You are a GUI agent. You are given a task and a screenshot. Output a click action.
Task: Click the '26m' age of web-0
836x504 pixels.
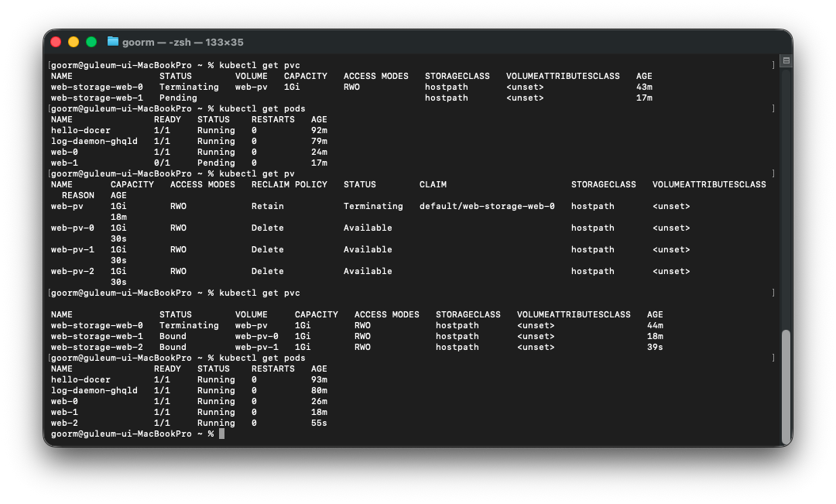[319, 401]
